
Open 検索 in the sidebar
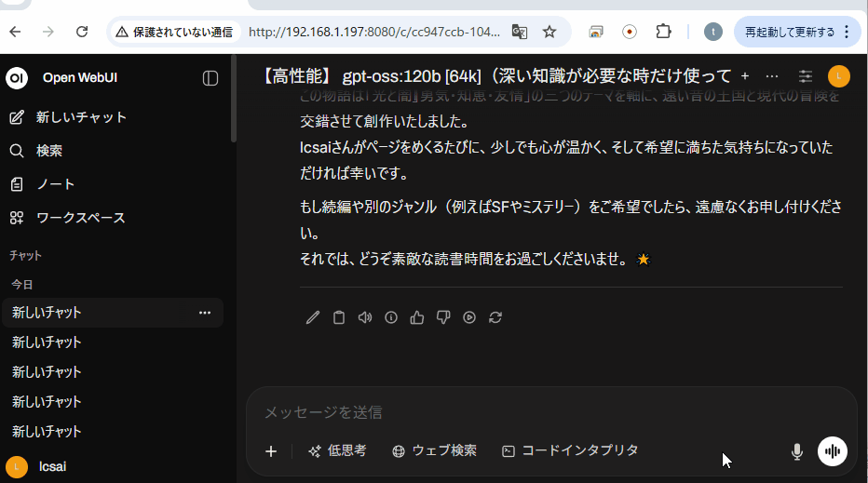(36, 151)
